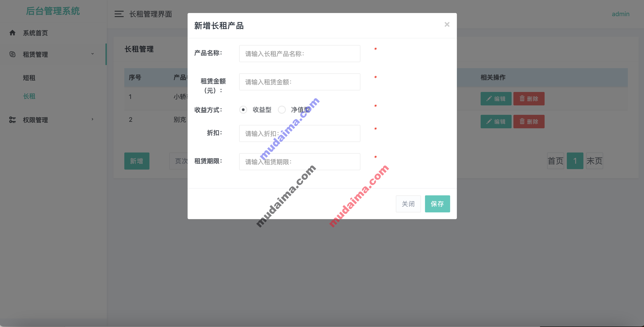Click the 长租管理 panel heading
This screenshot has width=644, height=327.
139,49
